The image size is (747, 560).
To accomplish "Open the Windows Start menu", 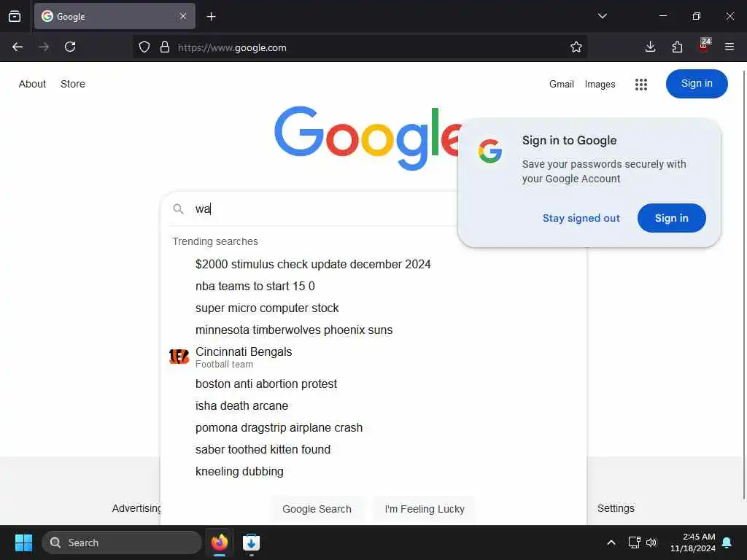I will (23, 542).
